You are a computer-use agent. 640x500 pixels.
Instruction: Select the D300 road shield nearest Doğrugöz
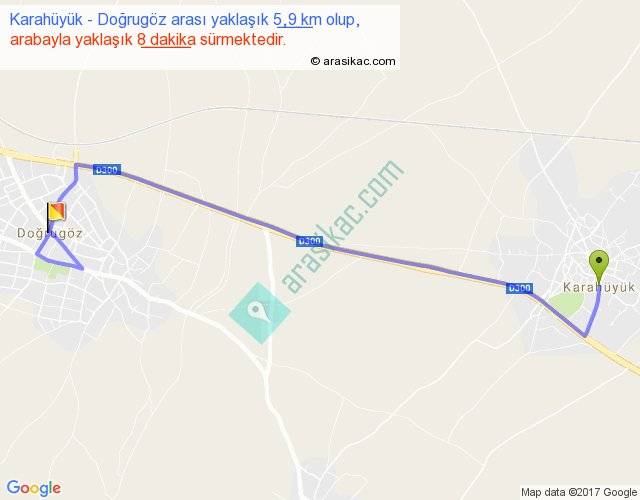107,169
